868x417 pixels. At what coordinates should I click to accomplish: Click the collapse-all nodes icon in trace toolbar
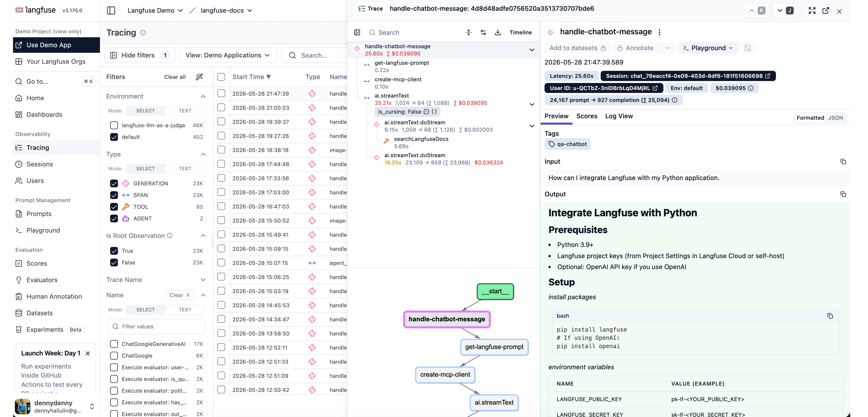469,32
